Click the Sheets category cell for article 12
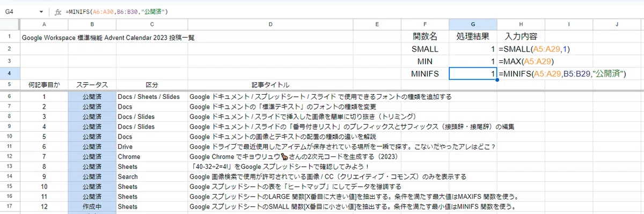 [x=151, y=206]
